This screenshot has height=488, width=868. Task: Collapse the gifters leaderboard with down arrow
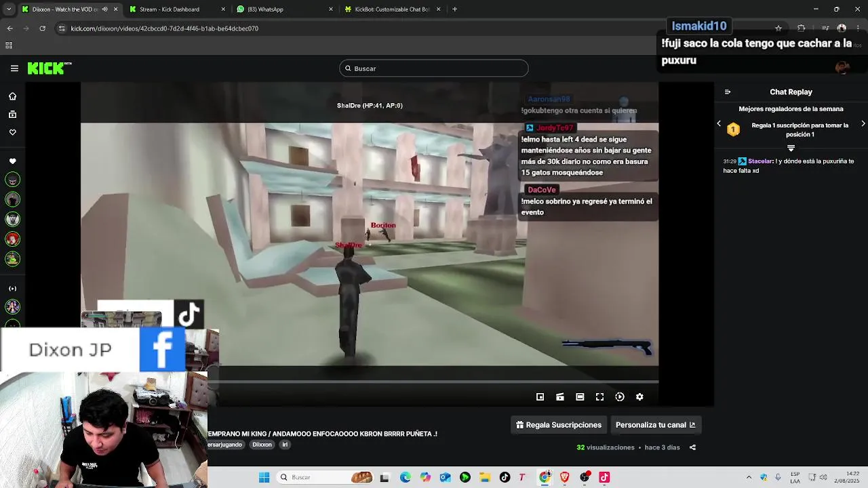coord(791,148)
